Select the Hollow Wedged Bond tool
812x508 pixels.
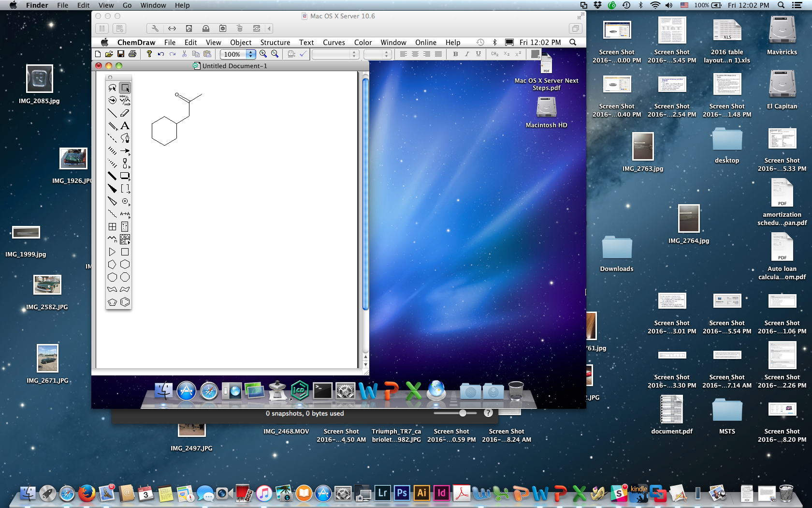[x=112, y=201]
